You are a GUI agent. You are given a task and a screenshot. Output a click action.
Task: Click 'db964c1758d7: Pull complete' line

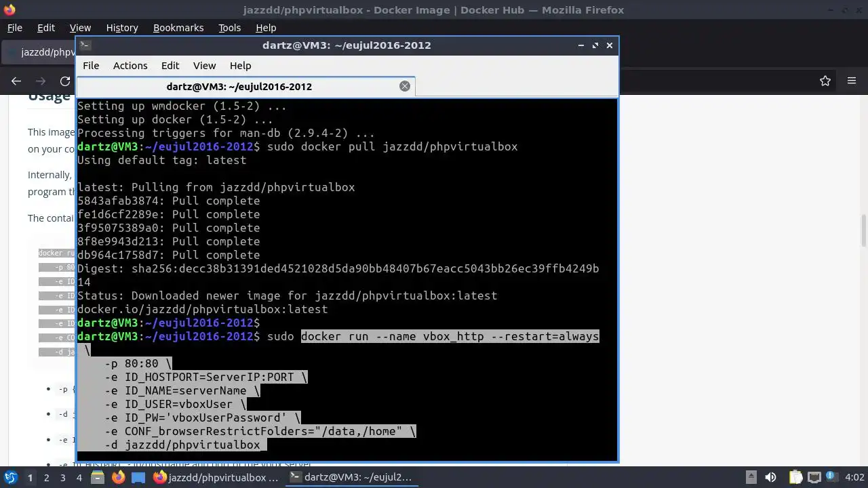(x=168, y=255)
